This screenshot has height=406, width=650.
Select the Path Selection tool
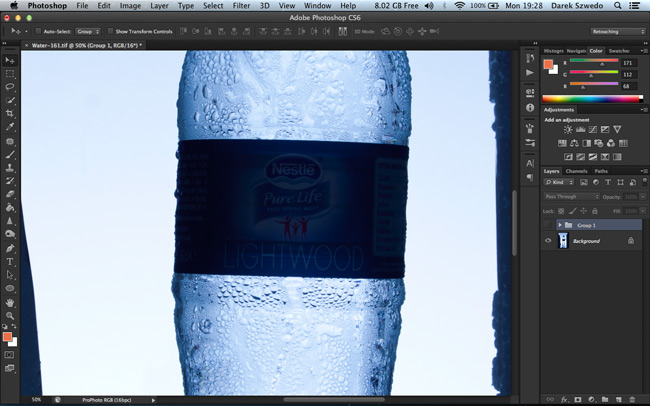(x=10, y=275)
